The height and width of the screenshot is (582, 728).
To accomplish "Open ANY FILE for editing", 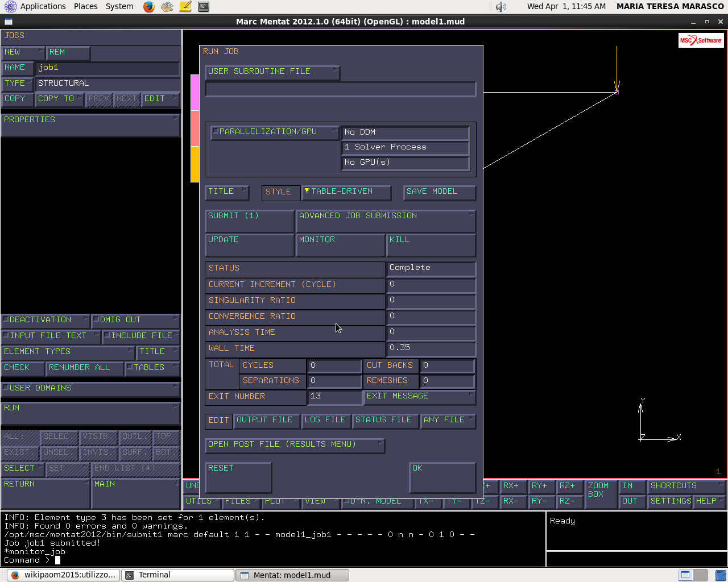I will pyautogui.click(x=448, y=421).
